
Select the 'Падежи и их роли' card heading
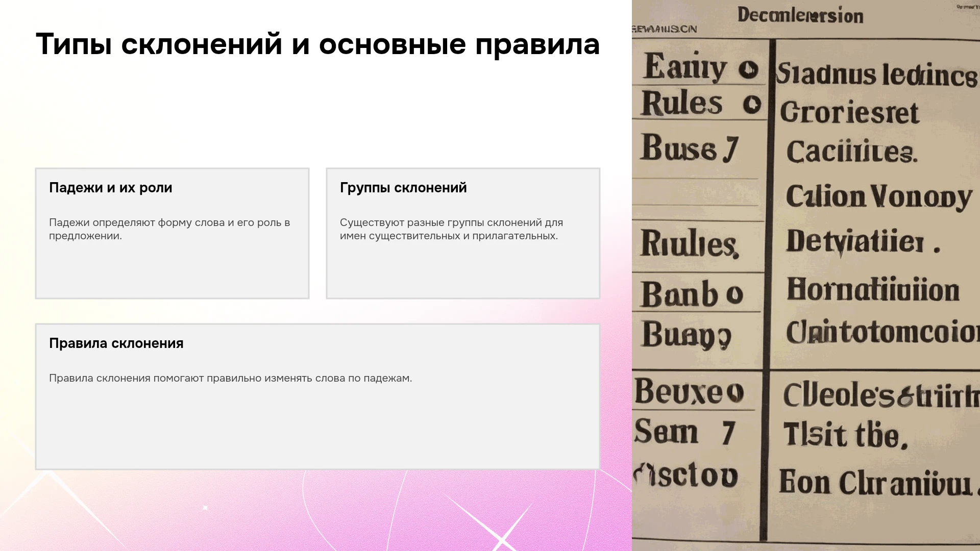[x=111, y=188]
